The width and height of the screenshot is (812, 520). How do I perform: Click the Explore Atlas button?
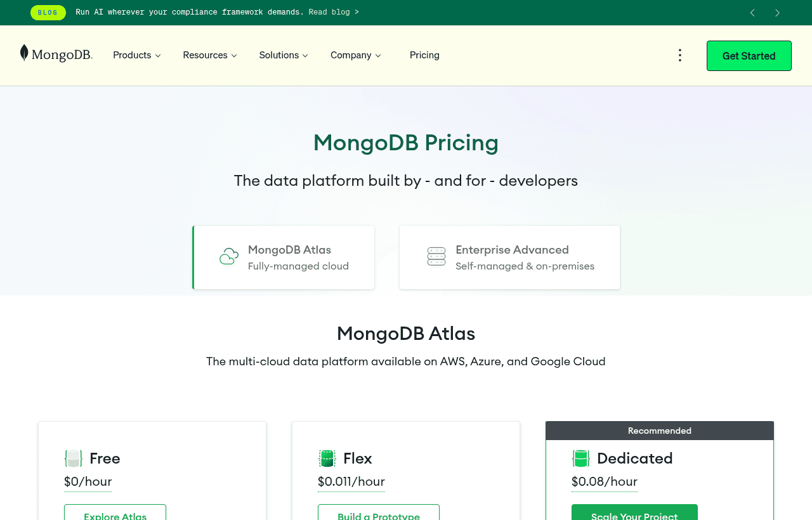115,512
